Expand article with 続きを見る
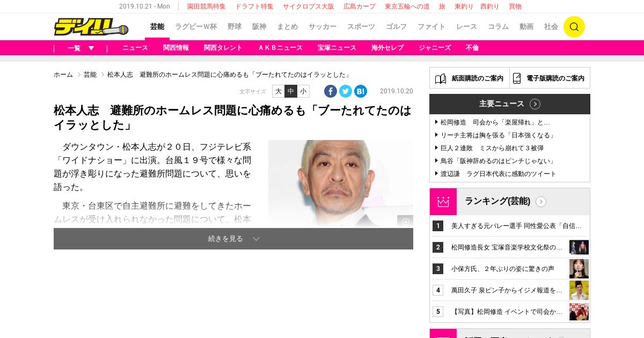 tap(233, 239)
